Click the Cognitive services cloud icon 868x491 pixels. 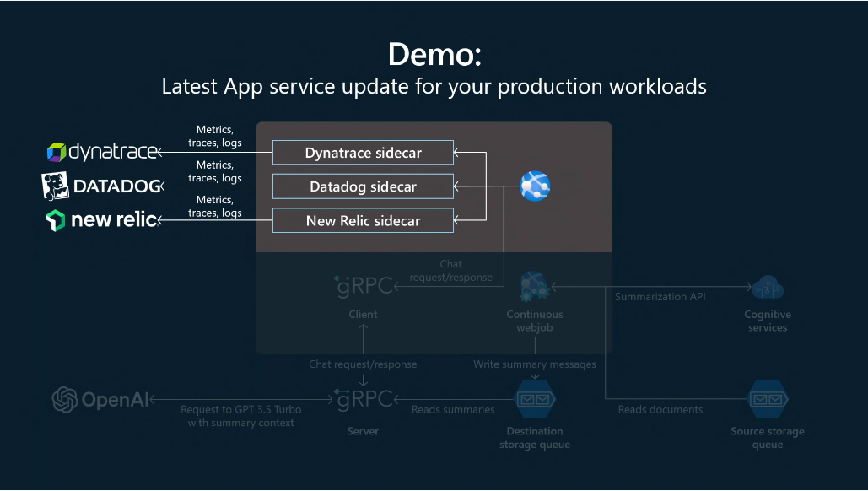(768, 288)
